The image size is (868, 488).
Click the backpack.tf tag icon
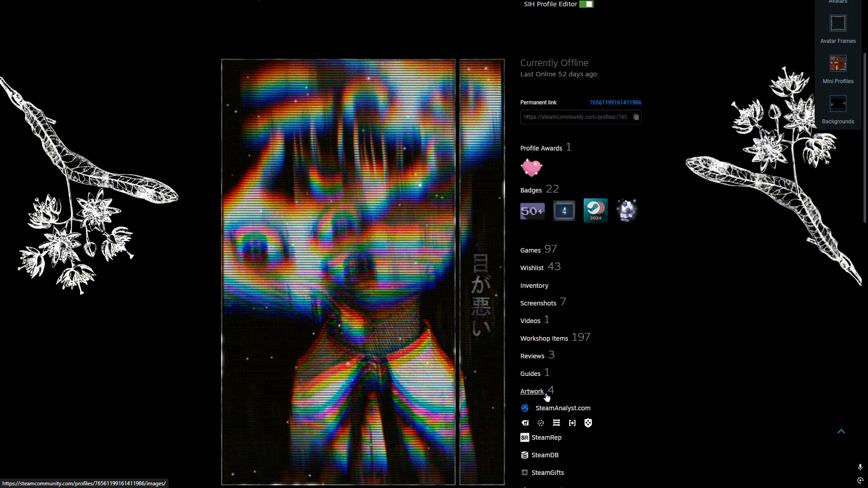point(525,423)
